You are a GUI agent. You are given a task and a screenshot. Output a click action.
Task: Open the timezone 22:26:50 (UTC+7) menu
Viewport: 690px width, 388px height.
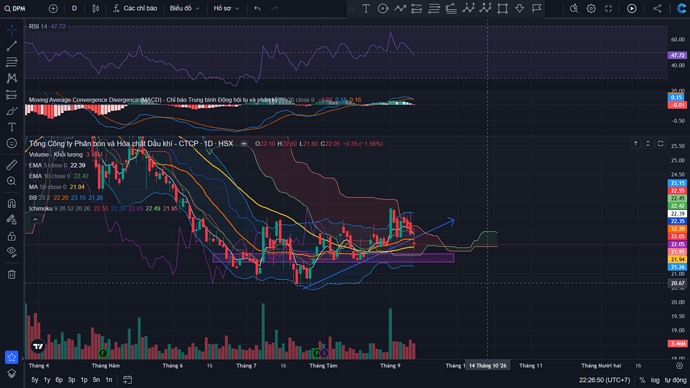[x=604, y=380]
